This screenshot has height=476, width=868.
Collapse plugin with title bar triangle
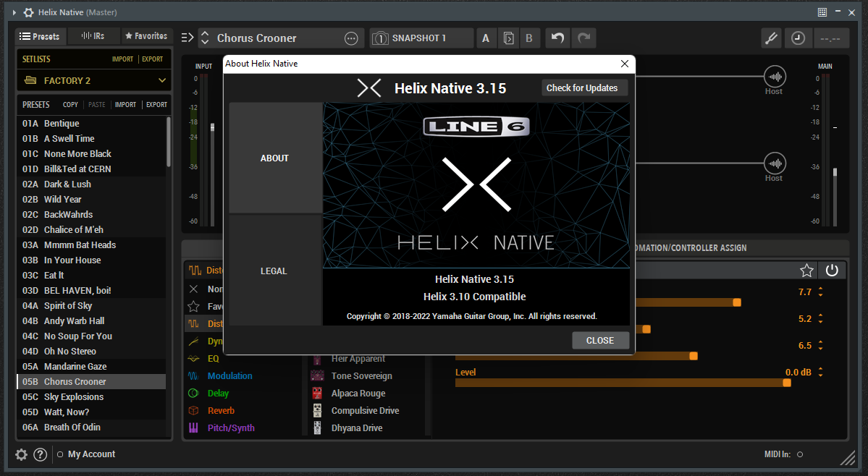coord(14,12)
